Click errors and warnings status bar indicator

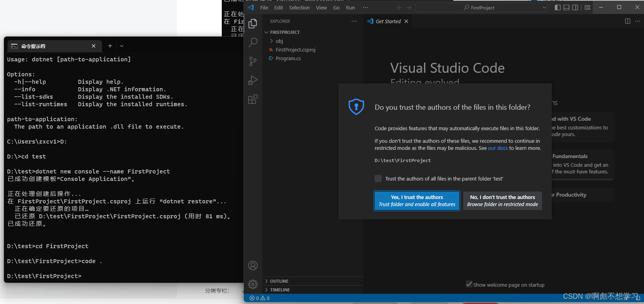260,298
